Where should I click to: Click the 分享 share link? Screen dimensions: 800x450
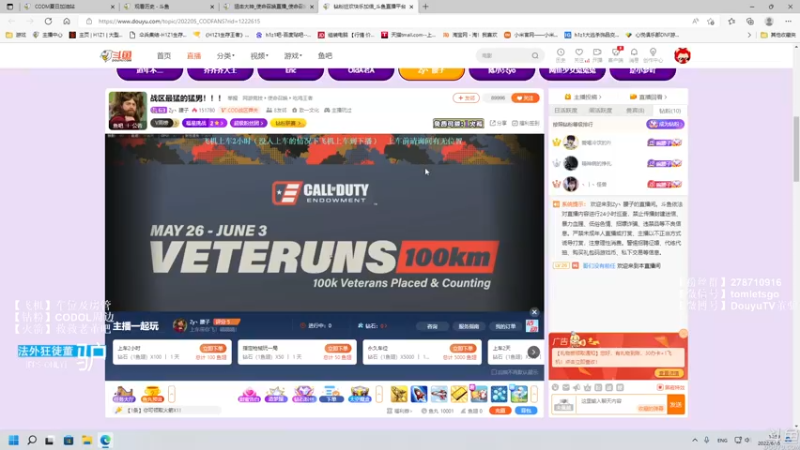click(498, 123)
